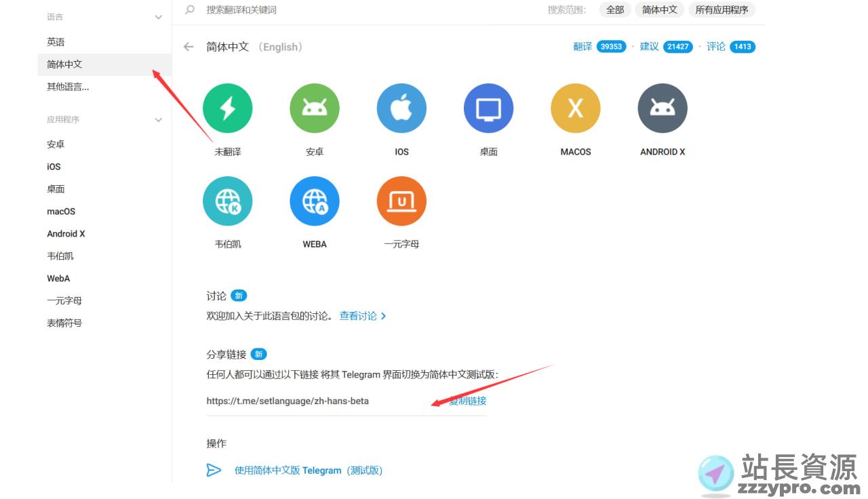Open the green 未翻译 lightning icon
868x499 pixels.
click(x=228, y=108)
